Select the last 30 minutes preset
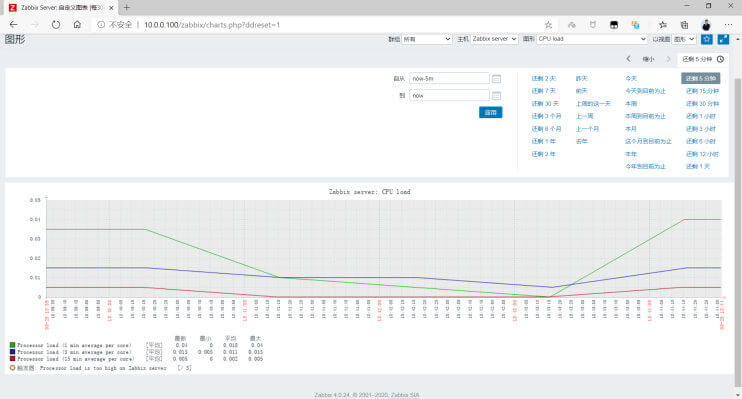 coord(702,104)
